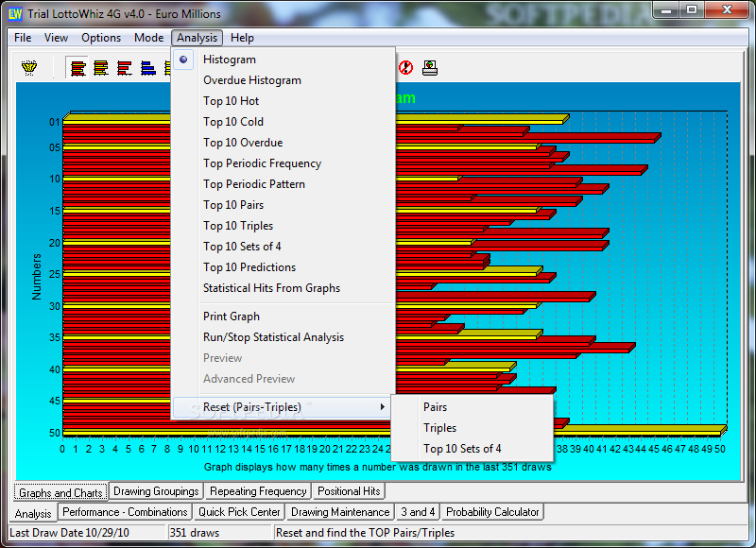Select Top Periodic Pattern menu item
Screen dimensions: 756x548
tap(283, 184)
